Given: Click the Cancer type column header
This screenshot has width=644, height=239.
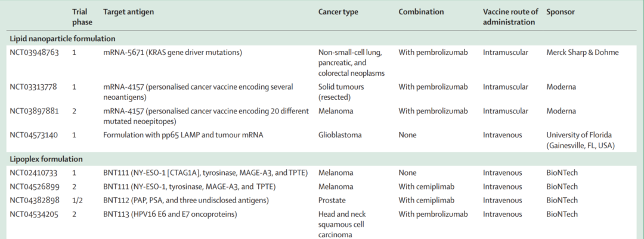Looking at the screenshot, I should pyautogui.click(x=338, y=12).
